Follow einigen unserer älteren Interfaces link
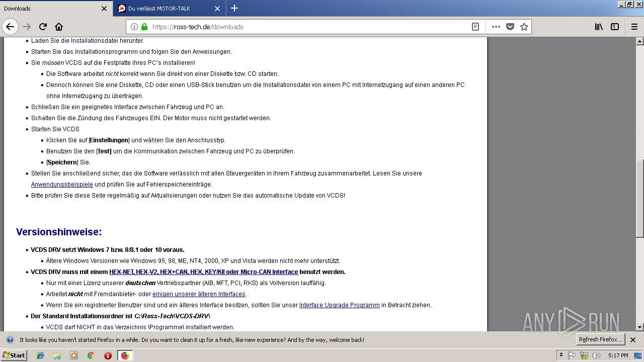Viewport: 644px width, 362px height. pos(199,294)
